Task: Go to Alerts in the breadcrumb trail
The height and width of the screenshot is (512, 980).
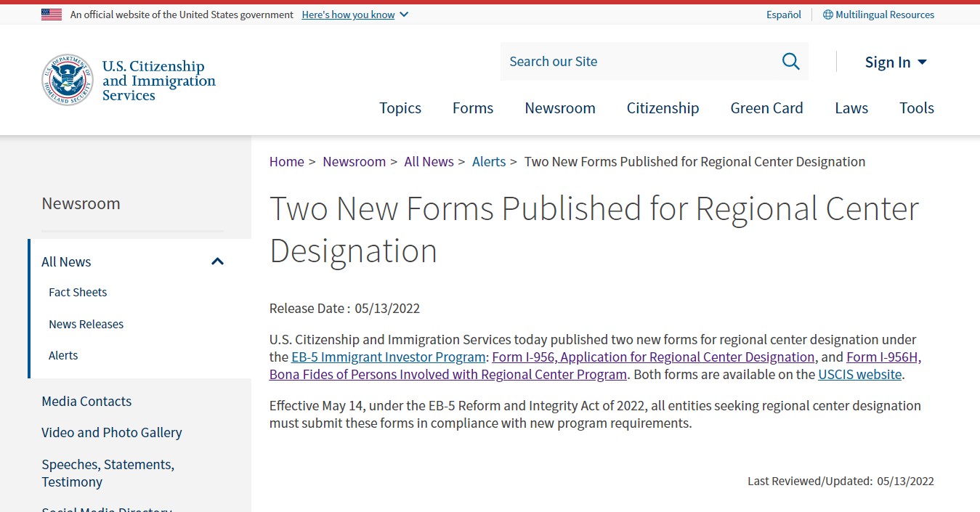Action: (x=488, y=162)
